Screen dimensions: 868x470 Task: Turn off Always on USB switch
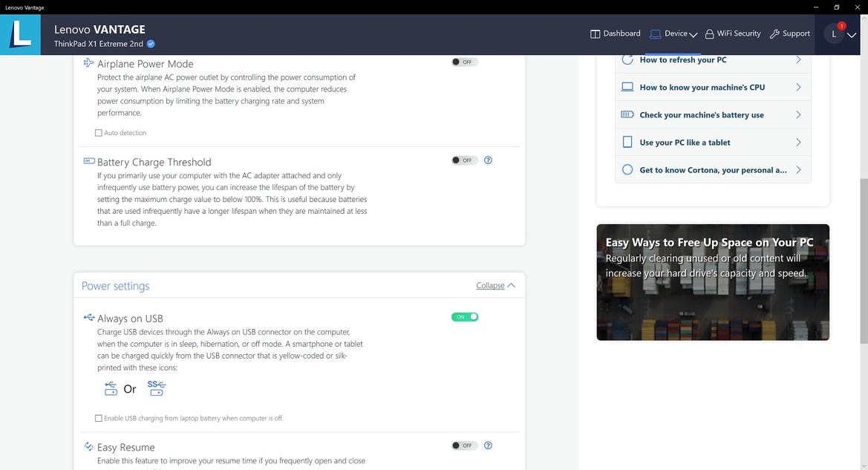(x=465, y=316)
